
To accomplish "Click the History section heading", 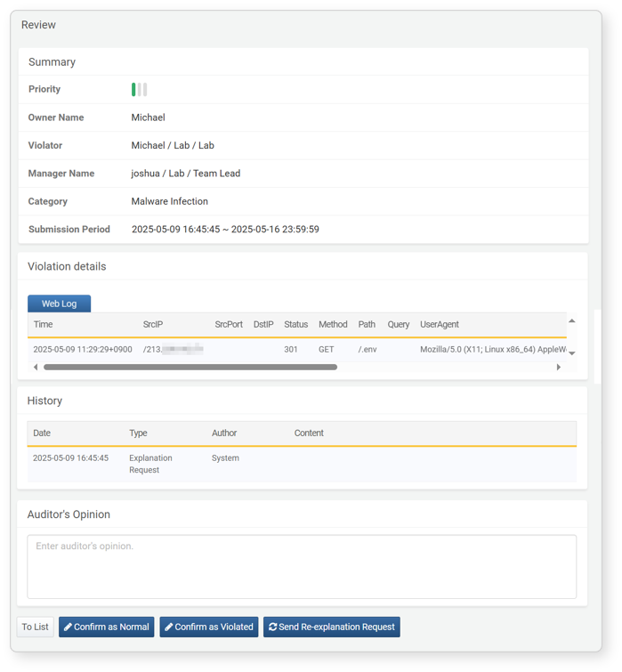I will pyautogui.click(x=44, y=401).
